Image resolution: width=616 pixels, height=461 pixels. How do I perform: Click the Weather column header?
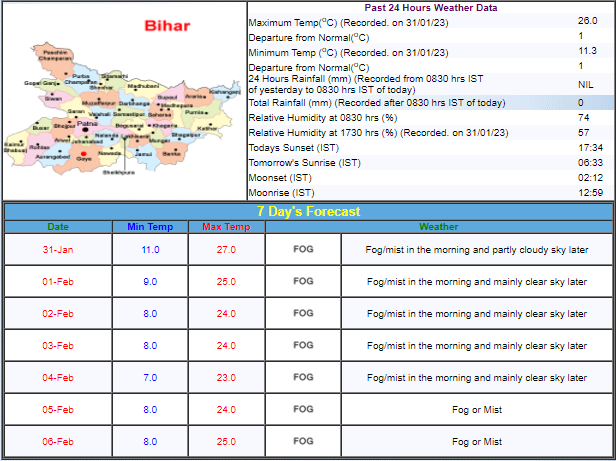point(439,227)
